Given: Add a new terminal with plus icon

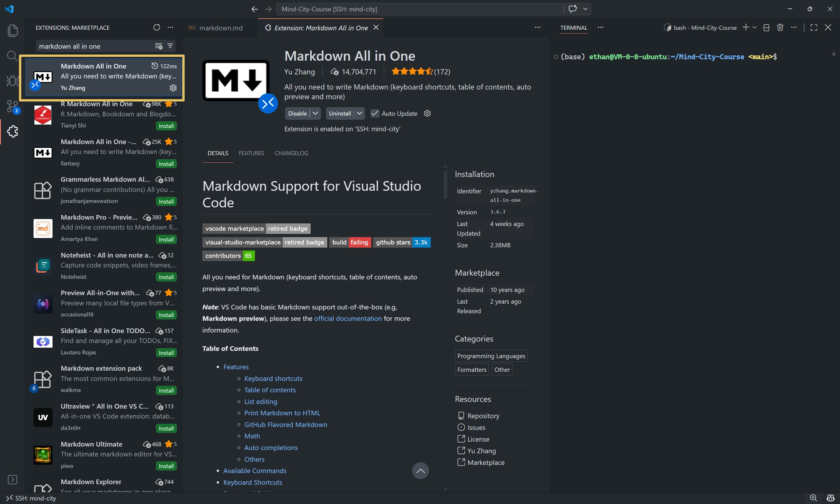Looking at the screenshot, I should [745, 27].
